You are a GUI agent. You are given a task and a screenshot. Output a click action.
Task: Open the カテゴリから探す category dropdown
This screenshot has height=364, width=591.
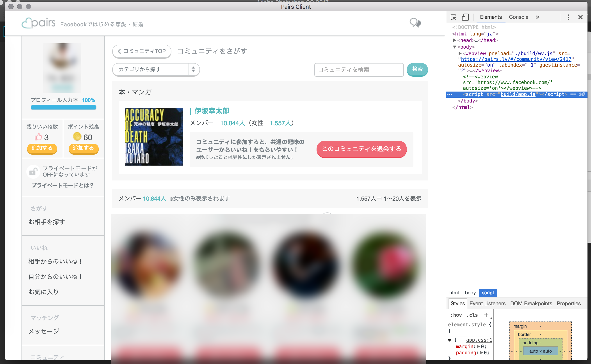tap(156, 70)
